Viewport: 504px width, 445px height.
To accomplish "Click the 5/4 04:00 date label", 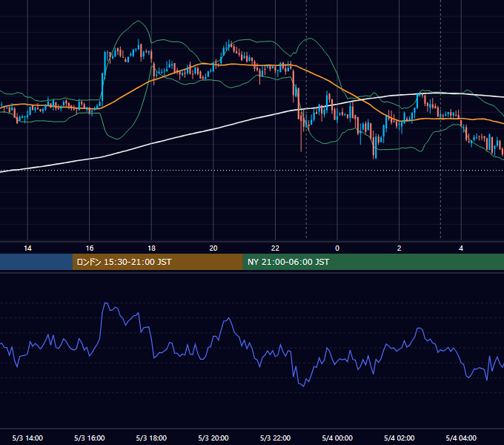I will [461, 438].
